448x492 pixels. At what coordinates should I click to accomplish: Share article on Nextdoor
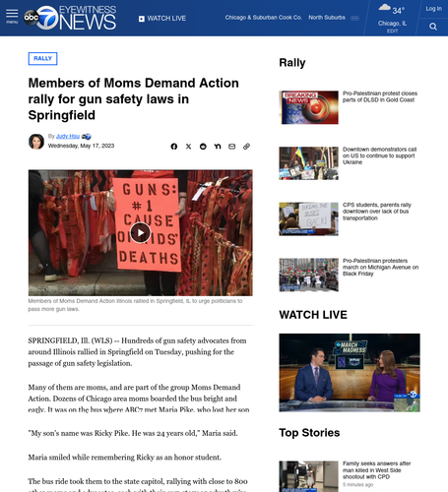click(x=218, y=147)
